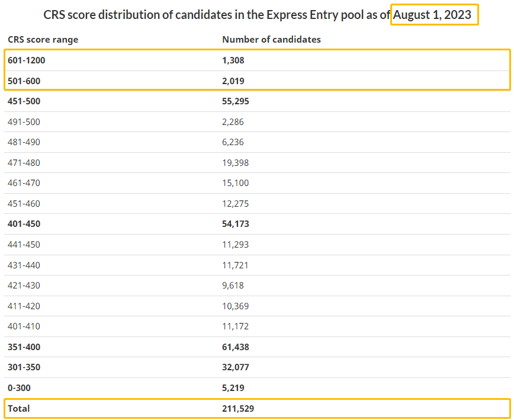Select the 6,236 value for 481-490
This screenshot has height=420, width=514.
(x=233, y=142)
